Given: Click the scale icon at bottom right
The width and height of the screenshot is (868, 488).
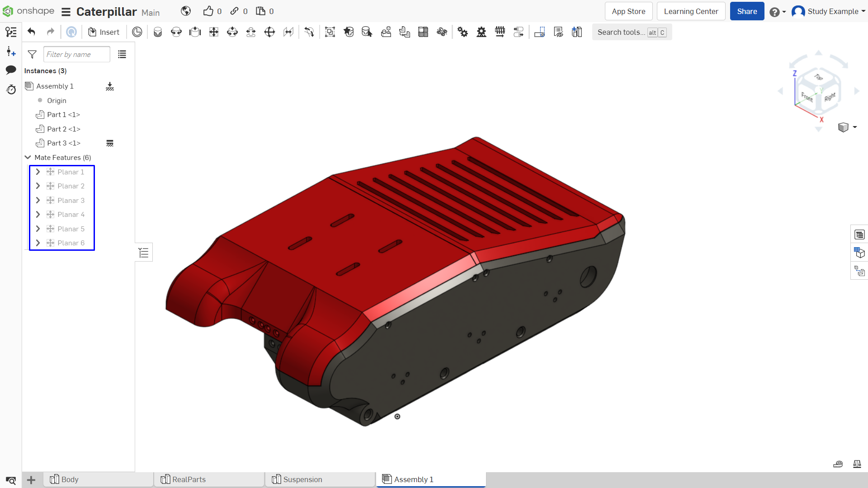Looking at the screenshot, I should [x=857, y=464].
